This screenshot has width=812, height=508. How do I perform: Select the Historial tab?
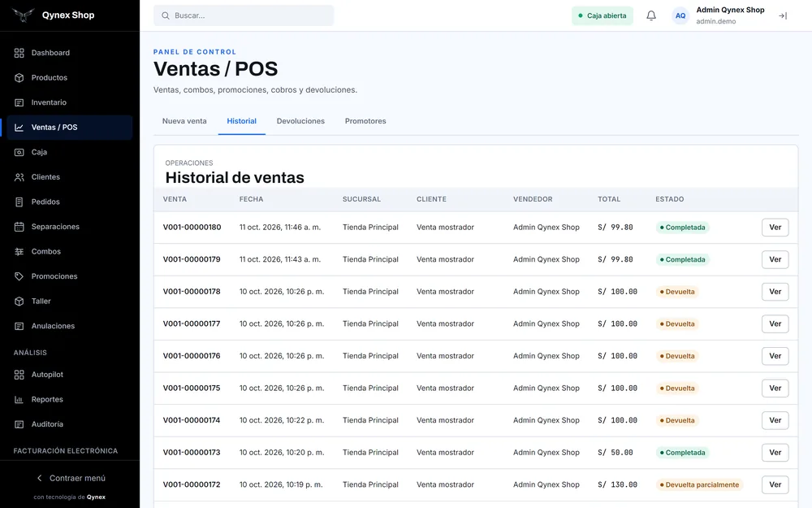(241, 121)
